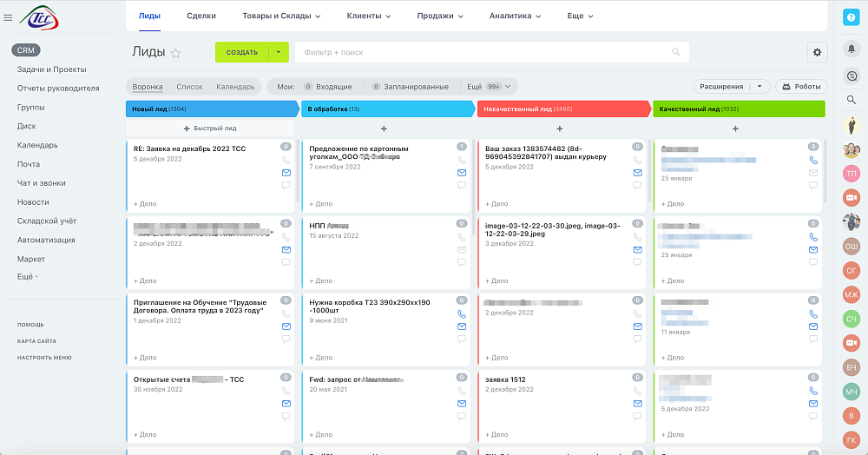This screenshot has width=868, height=455.
Task: Click chat icon on 'НПП' card
Action: coord(462,262)
